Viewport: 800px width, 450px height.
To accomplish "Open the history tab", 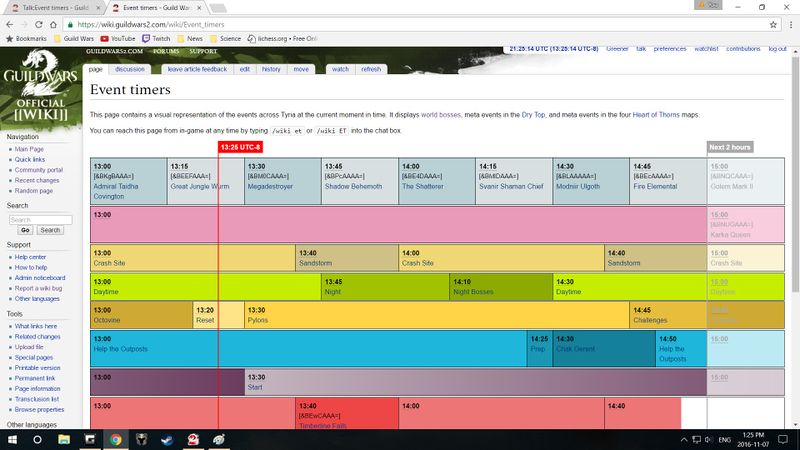I will [x=271, y=69].
